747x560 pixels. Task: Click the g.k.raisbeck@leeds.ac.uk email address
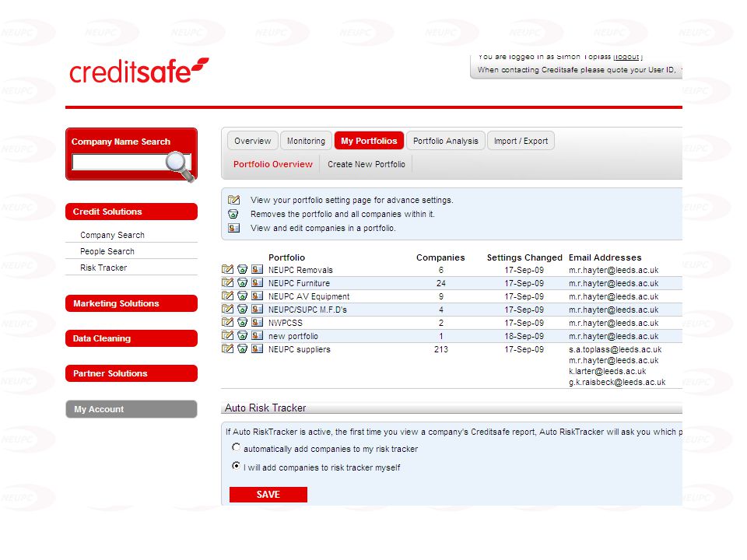click(x=617, y=383)
